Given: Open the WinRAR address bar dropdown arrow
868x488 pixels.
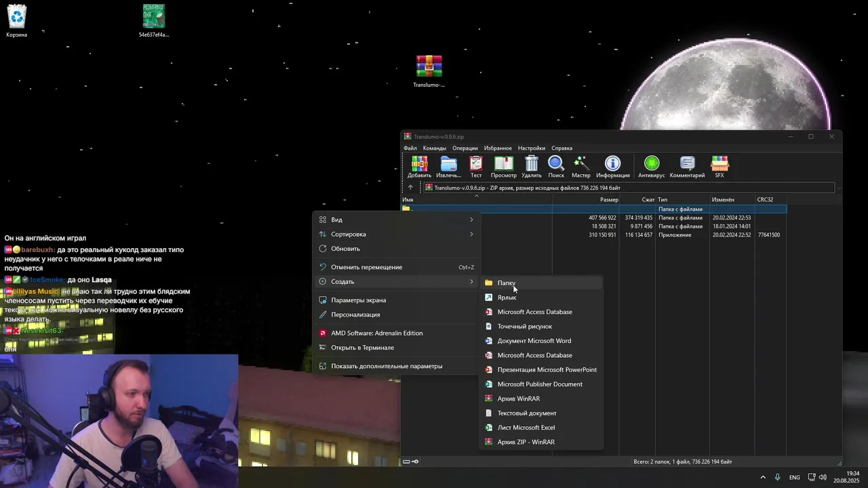Looking at the screenshot, I should [x=838, y=188].
